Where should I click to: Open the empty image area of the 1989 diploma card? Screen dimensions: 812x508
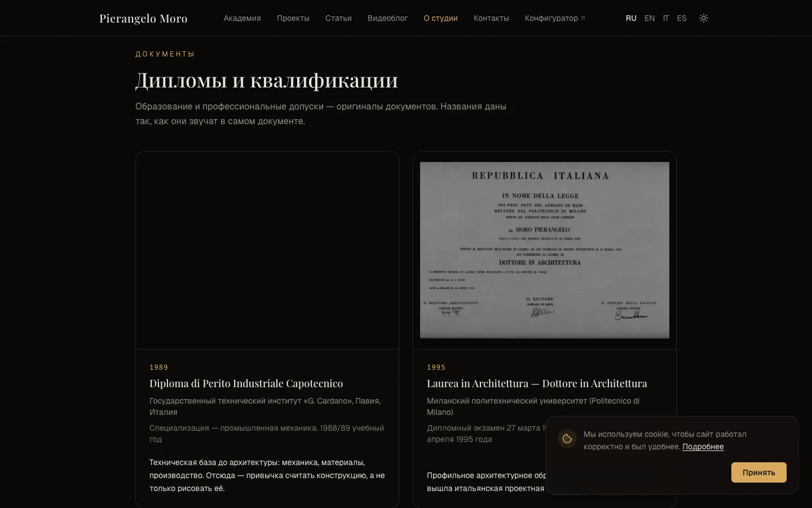click(x=267, y=250)
